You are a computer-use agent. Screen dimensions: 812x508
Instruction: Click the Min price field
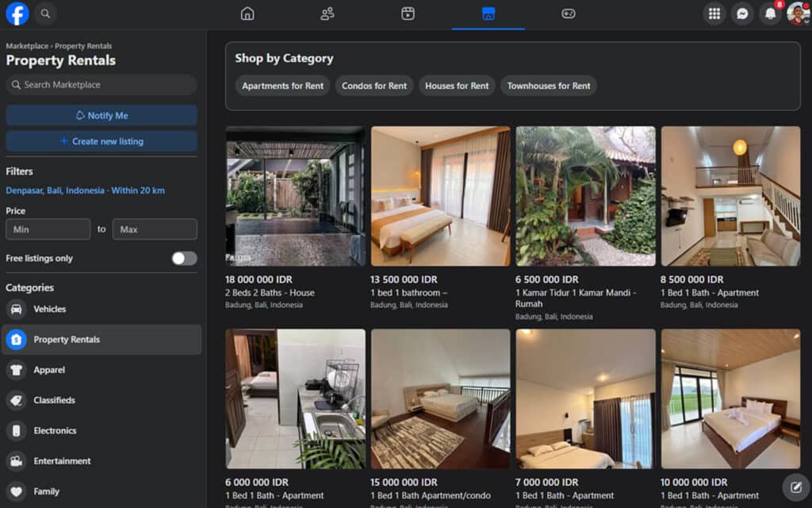coord(48,229)
